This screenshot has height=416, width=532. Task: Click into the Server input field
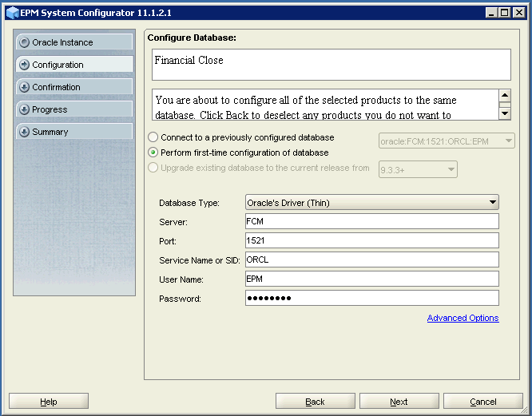coord(371,221)
